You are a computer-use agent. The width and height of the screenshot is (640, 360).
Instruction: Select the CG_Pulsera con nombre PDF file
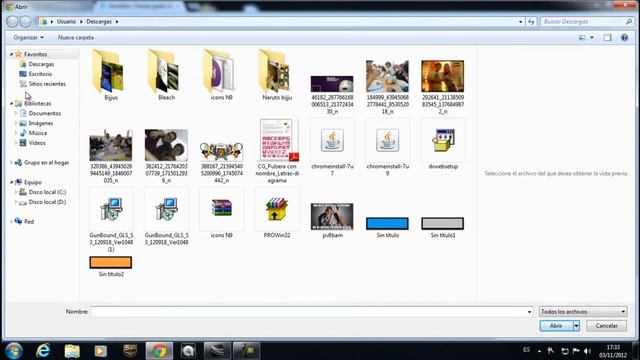(x=277, y=151)
